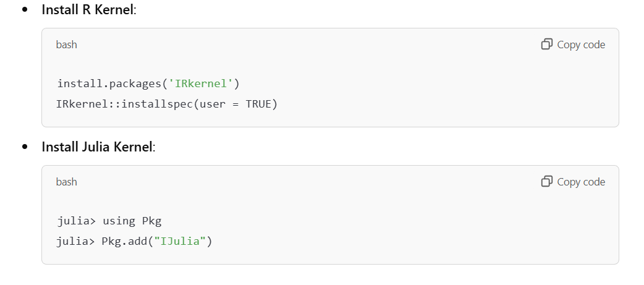
Task: Click the 'julia> Pkg.add' line
Action: (x=135, y=241)
